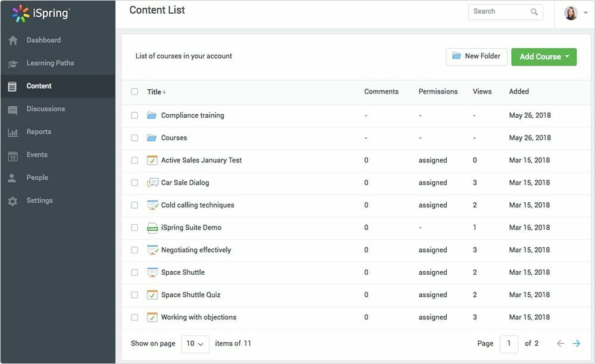Image resolution: width=595 pixels, height=364 pixels.
Task: Switch to the Content section
Action: coord(39,86)
